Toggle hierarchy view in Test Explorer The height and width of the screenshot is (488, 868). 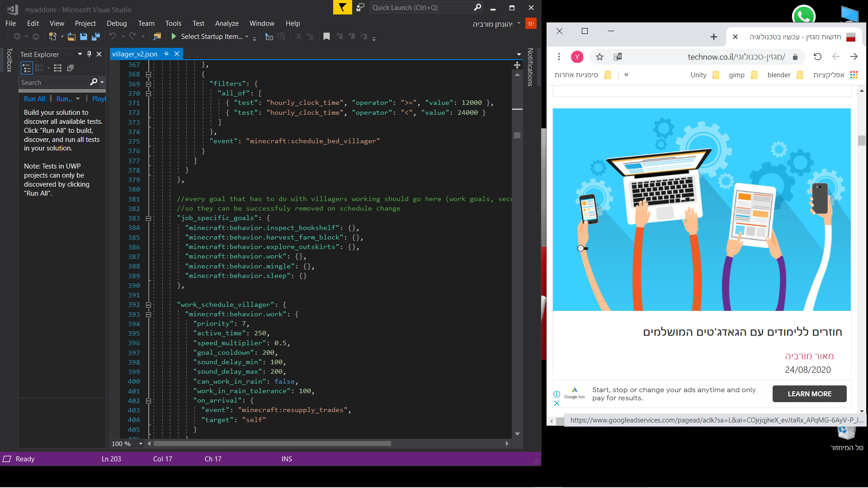click(x=27, y=68)
